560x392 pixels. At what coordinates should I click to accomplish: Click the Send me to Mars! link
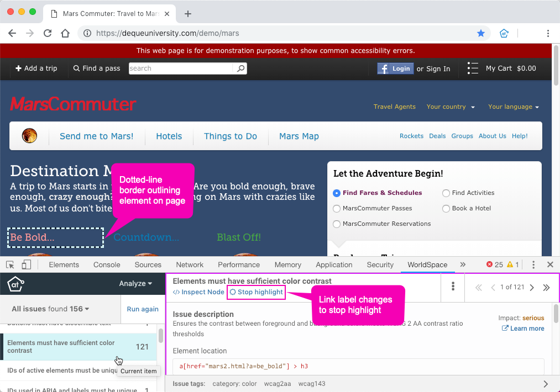pyautogui.click(x=96, y=136)
